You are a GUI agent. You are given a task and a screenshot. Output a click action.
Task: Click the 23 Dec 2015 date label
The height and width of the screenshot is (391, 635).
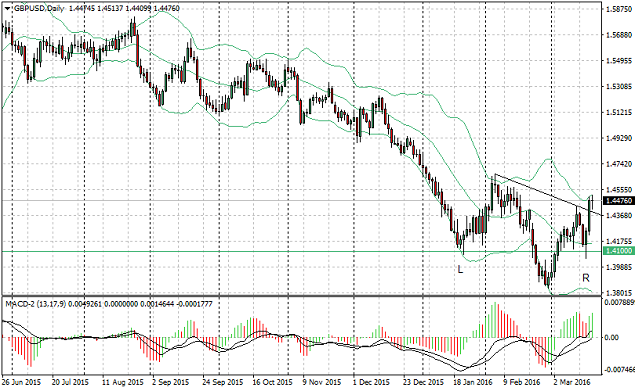click(x=424, y=382)
